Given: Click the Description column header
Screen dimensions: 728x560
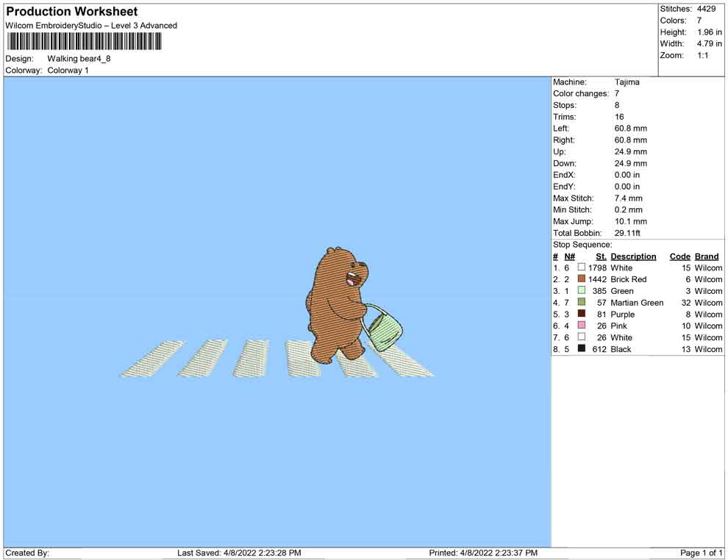Looking at the screenshot, I should 633,256.
